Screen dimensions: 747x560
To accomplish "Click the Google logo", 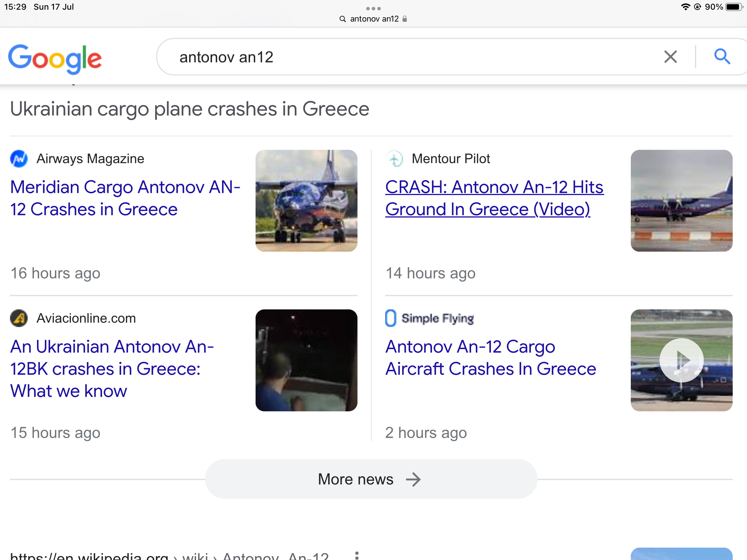I will click(55, 59).
